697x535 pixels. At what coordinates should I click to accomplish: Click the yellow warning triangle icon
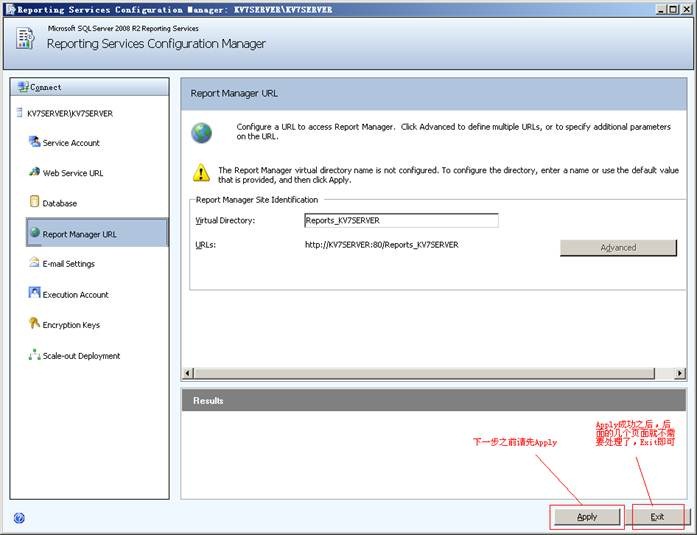point(201,173)
